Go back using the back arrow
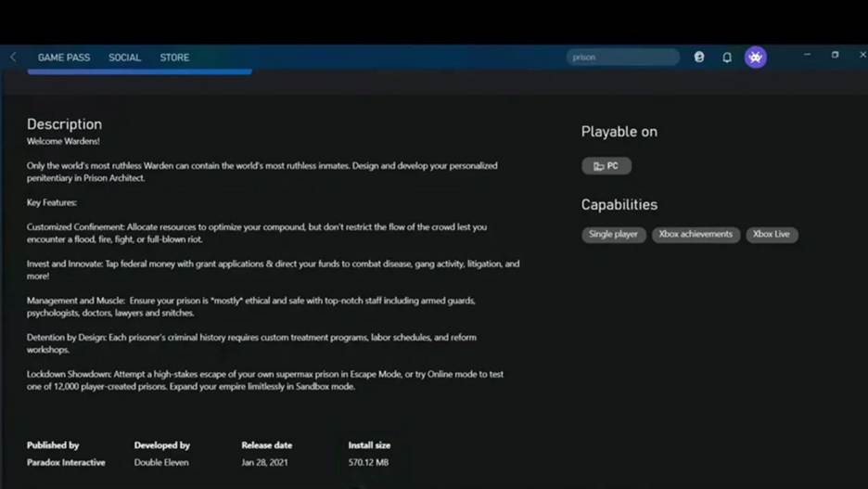 13,58
